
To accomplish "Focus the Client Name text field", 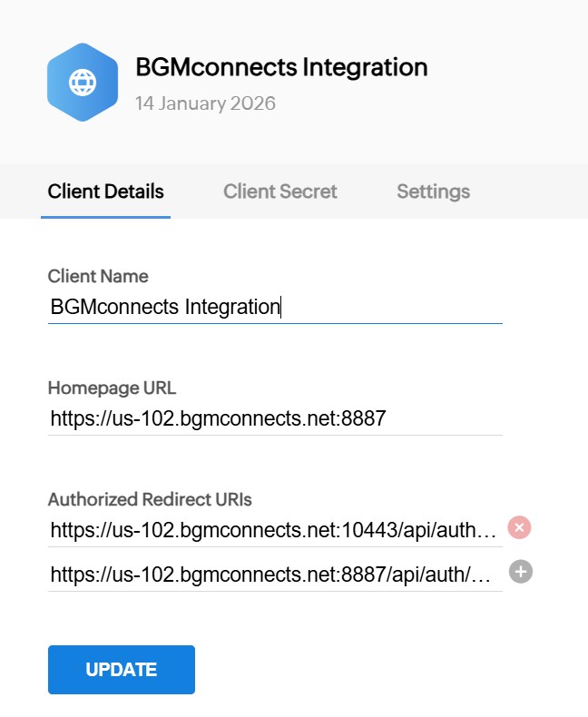I will click(274, 307).
